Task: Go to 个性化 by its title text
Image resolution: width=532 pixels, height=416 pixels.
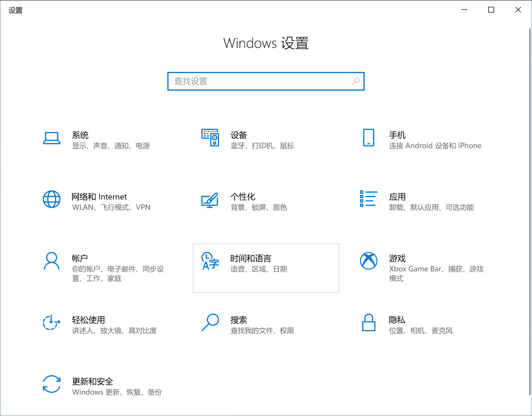Action: pos(243,197)
